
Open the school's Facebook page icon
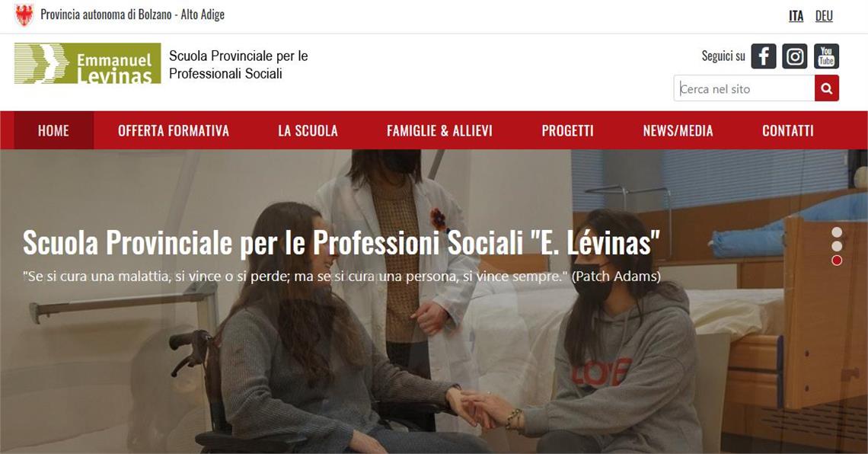click(764, 56)
